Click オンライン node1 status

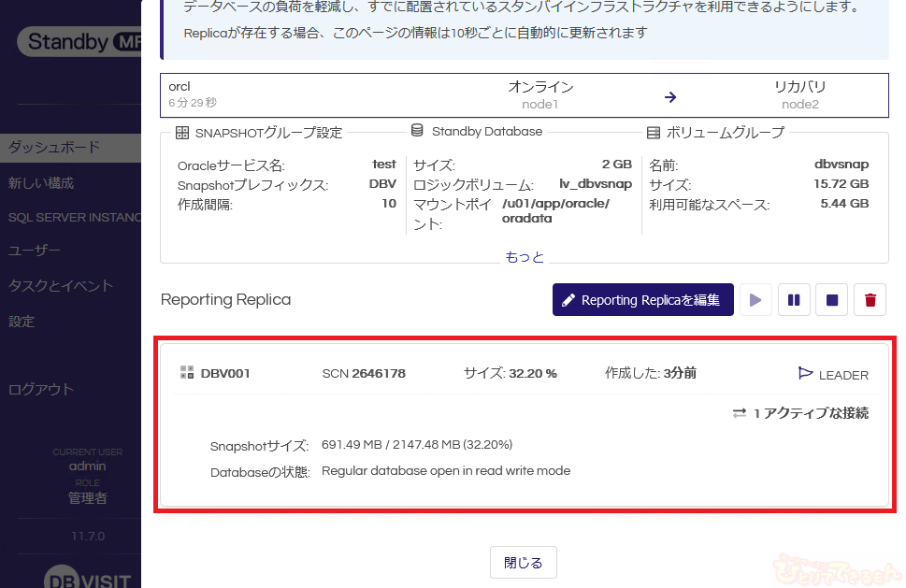[540, 95]
